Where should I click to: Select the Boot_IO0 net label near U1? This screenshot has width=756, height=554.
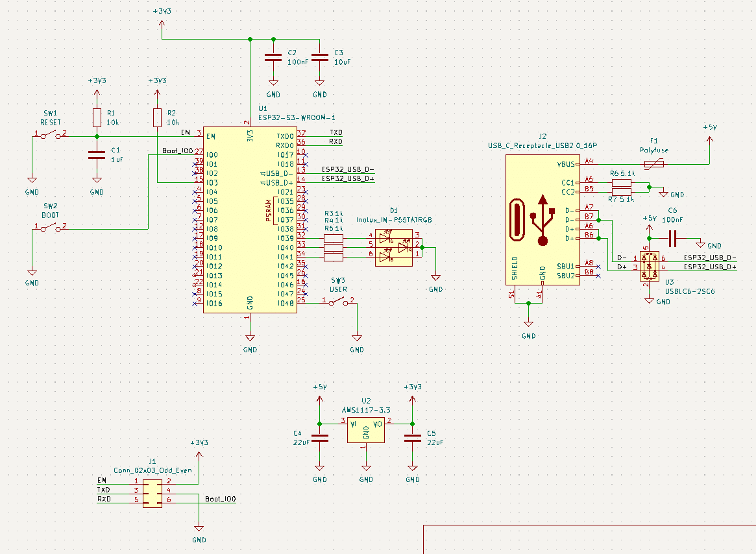[x=177, y=151]
